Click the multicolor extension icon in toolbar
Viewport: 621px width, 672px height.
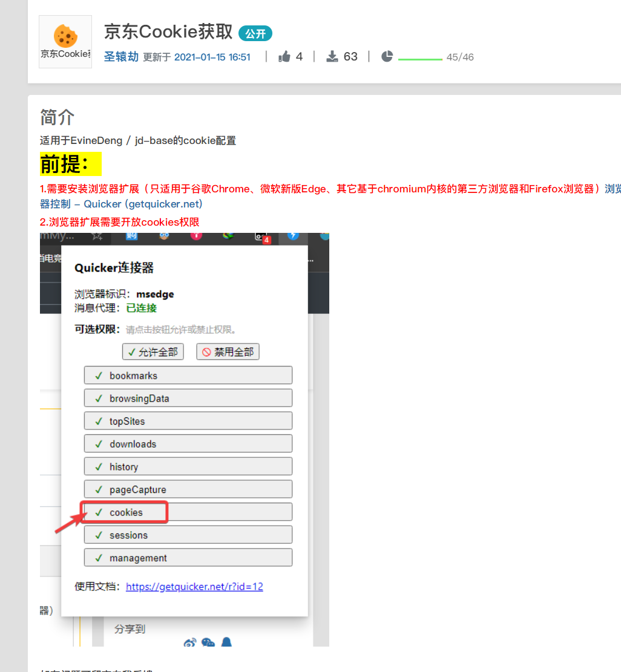click(x=228, y=236)
